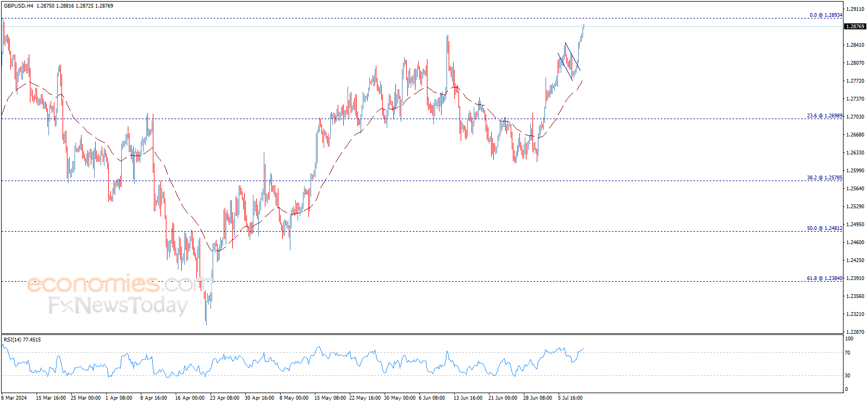868x404 pixels.
Task: Click the 8 Apr 16:00 time label
Action: (x=153, y=398)
